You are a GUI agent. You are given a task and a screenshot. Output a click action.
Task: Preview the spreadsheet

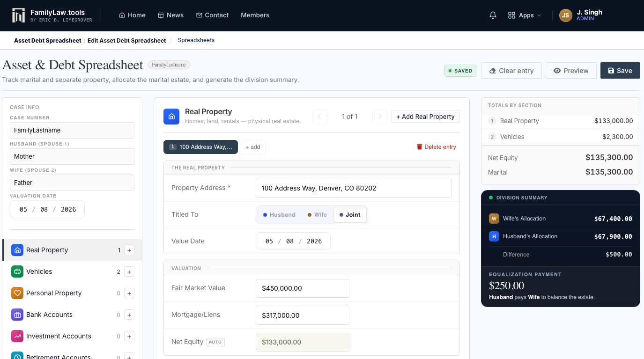[x=571, y=71]
